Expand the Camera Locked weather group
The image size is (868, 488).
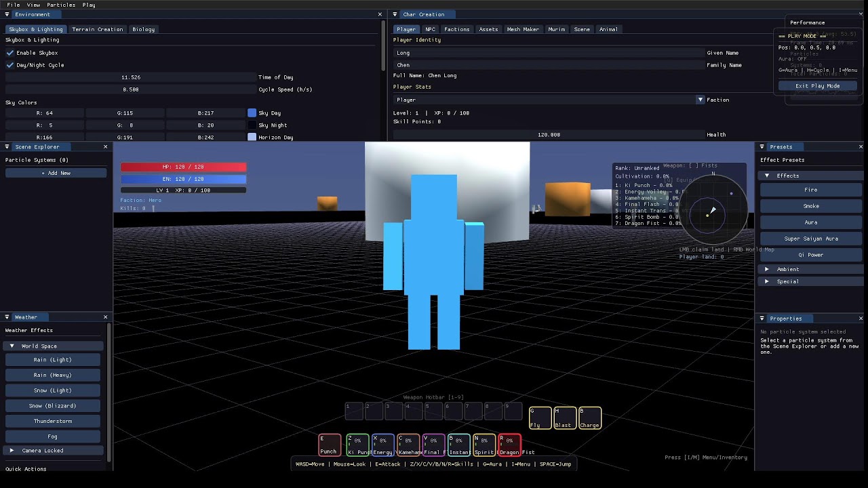pos(12,450)
